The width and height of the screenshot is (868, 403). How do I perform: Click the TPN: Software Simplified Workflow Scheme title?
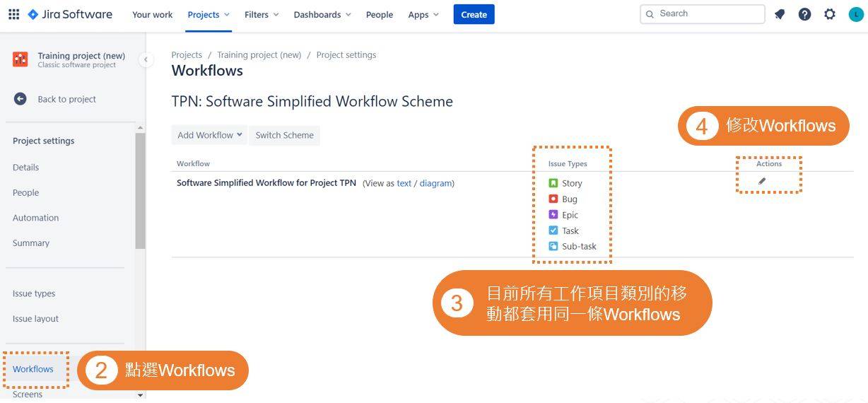point(312,102)
